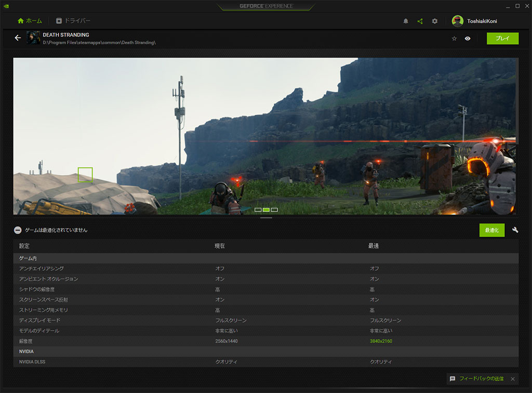This screenshot has width=532, height=393.
Task: Click the user avatar for ToshiakiKoni
Action: pyautogui.click(x=457, y=21)
